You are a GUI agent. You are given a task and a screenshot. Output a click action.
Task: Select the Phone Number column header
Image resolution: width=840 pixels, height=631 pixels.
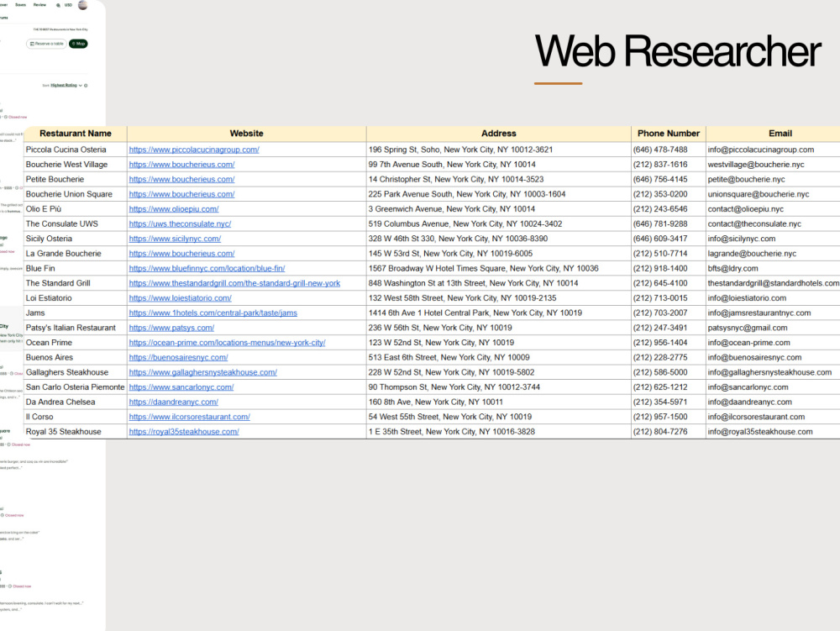pyautogui.click(x=669, y=134)
